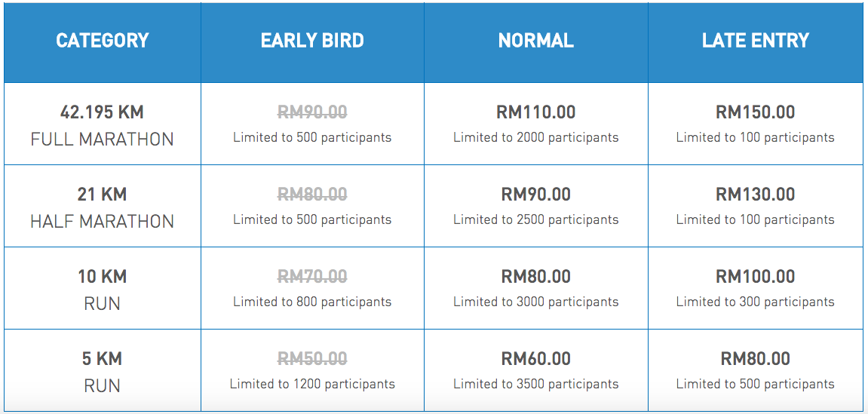Choose the RM110.00 normal full marathon price
Viewport: 868px width, 414px height.
[x=536, y=112]
